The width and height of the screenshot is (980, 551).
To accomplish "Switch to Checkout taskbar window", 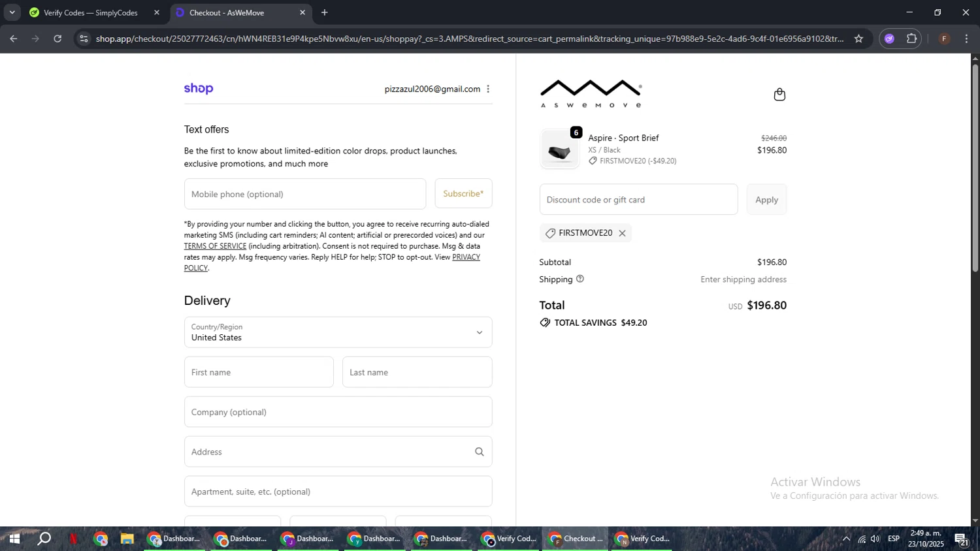I will click(x=575, y=539).
